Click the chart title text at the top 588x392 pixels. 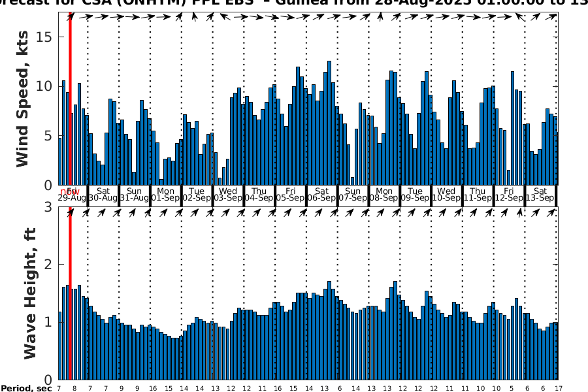point(294,3)
